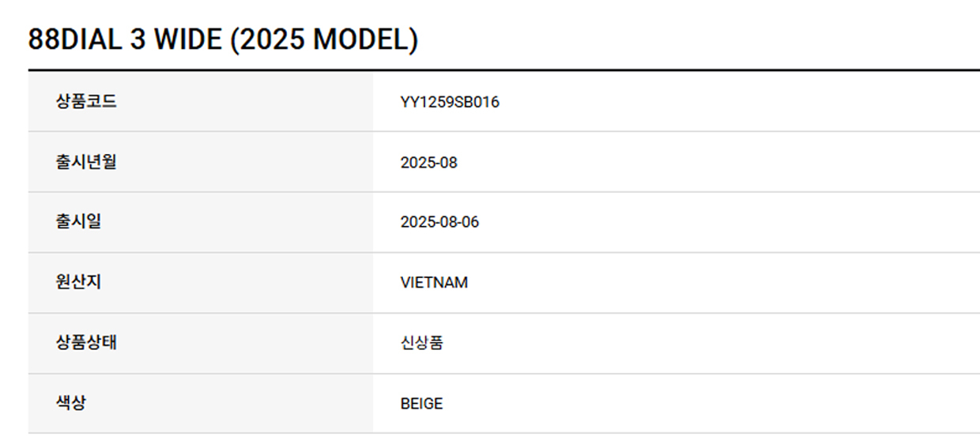
Task: Select the 신상품 status value
Action: coord(421,344)
